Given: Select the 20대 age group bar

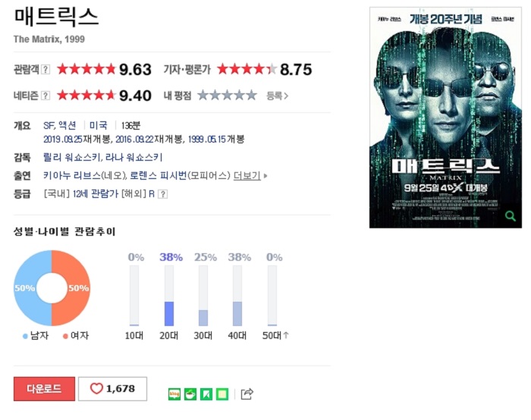Looking at the screenshot, I should (169, 296).
